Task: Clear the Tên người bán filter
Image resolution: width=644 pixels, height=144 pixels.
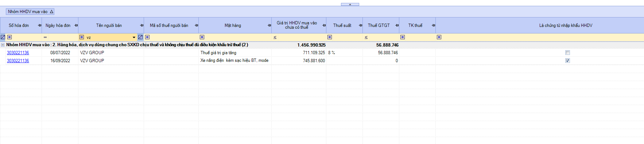Action: pyautogui.click(x=140, y=37)
